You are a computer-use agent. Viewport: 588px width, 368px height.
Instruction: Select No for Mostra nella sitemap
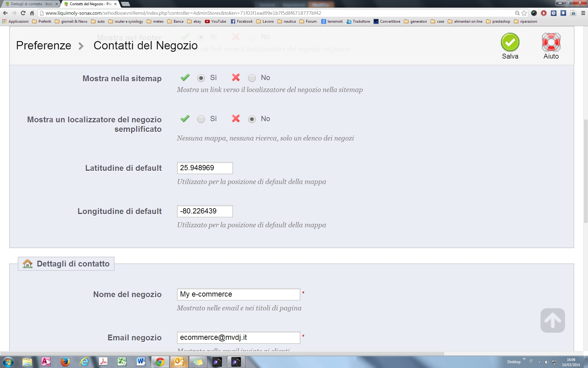[x=252, y=78]
